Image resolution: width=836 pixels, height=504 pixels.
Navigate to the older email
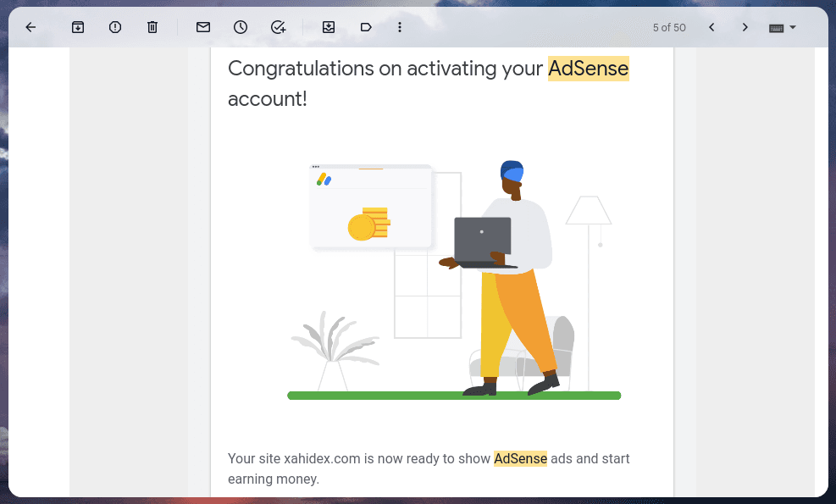745,27
